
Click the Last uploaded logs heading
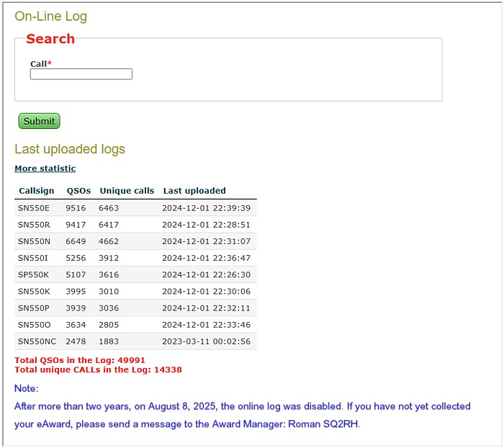70,149
